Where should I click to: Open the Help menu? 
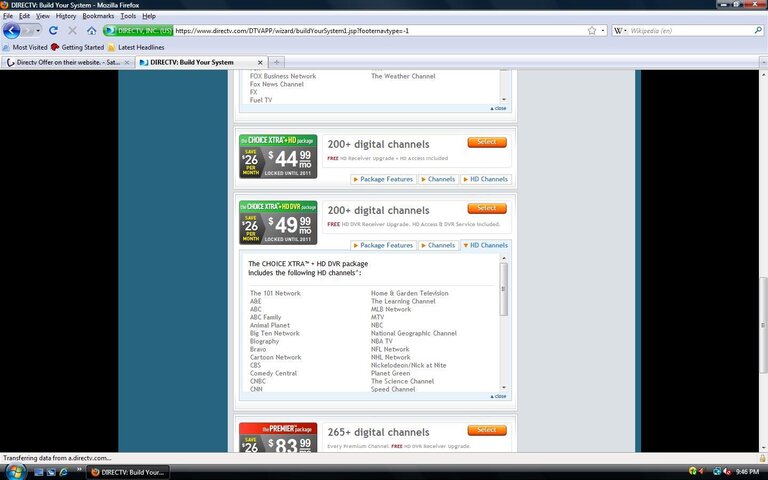pyautogui.click(x=149, y=16)
